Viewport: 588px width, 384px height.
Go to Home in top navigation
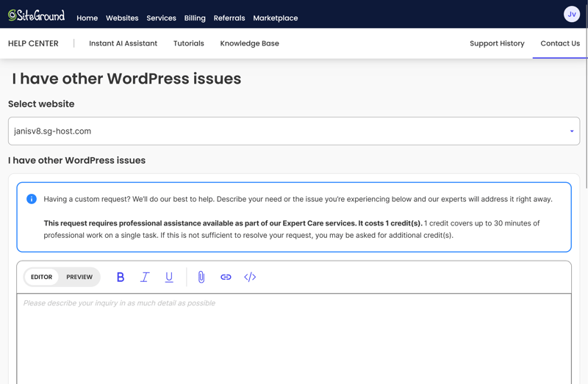pos(87,18)
